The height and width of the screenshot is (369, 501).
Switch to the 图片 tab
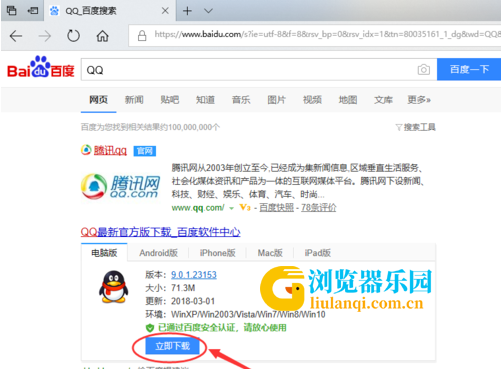(277, 100)
